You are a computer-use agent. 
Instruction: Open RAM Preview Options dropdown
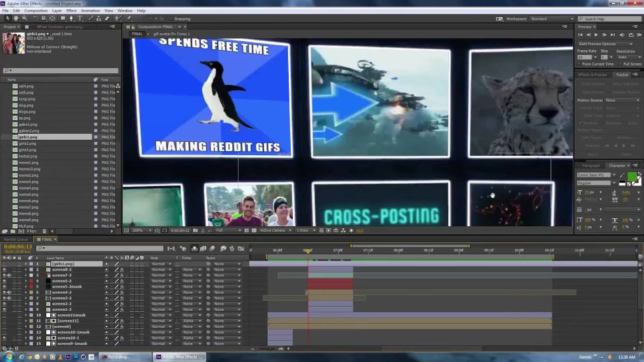coord(605,44)
